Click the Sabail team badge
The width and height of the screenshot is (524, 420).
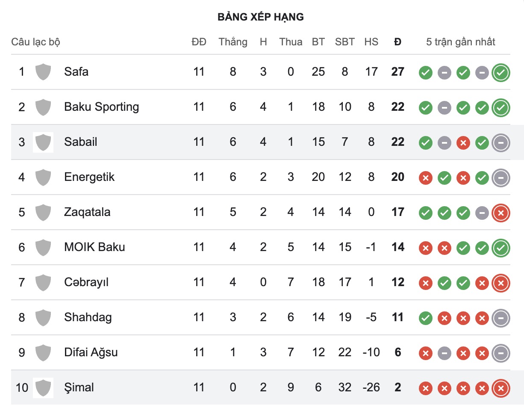click(43, 142)
